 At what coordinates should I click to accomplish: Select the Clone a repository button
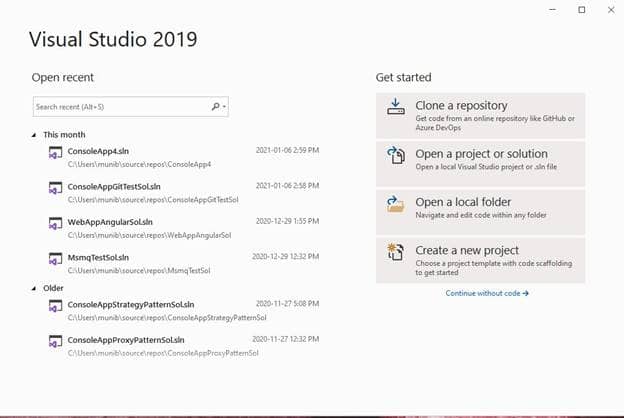tap(480, 115)
